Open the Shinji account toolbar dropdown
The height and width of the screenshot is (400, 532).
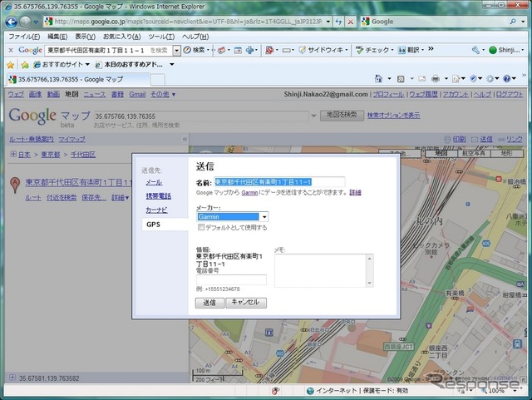[x=507, y=50]
